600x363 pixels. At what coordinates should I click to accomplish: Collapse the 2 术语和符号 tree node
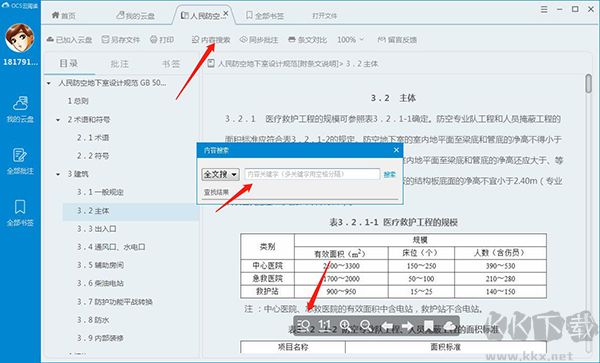pos(58,120)
